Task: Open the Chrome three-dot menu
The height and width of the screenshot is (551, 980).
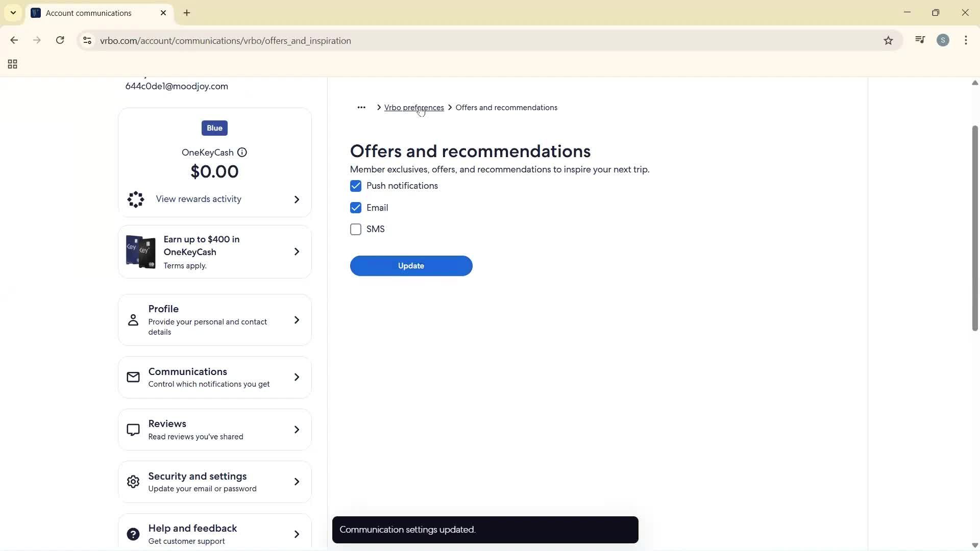Action: (x=966, y=40)
